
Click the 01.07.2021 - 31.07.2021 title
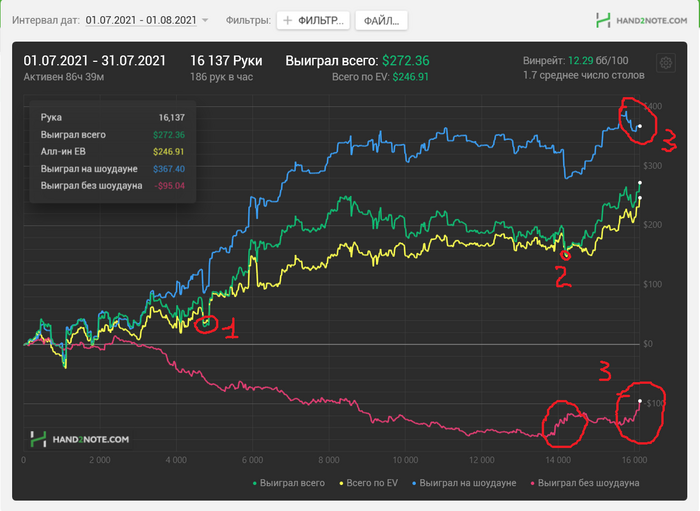(x=95, y=61)
